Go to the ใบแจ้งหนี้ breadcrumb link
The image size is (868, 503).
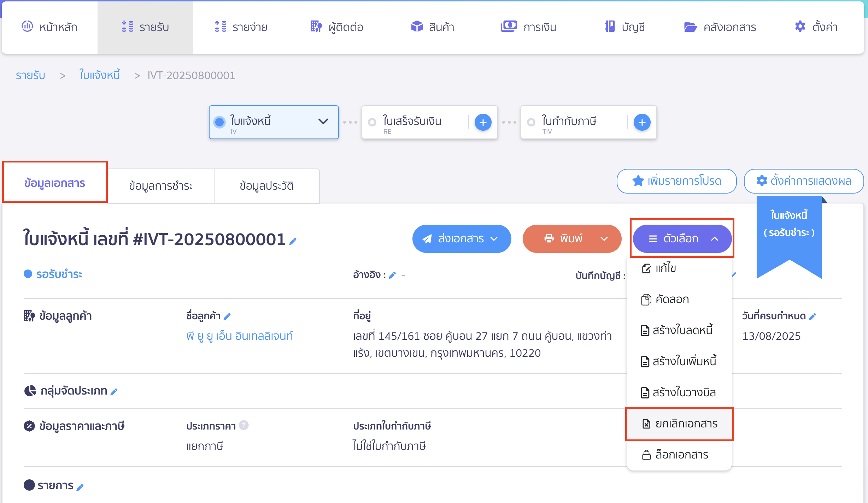[100, 75]
